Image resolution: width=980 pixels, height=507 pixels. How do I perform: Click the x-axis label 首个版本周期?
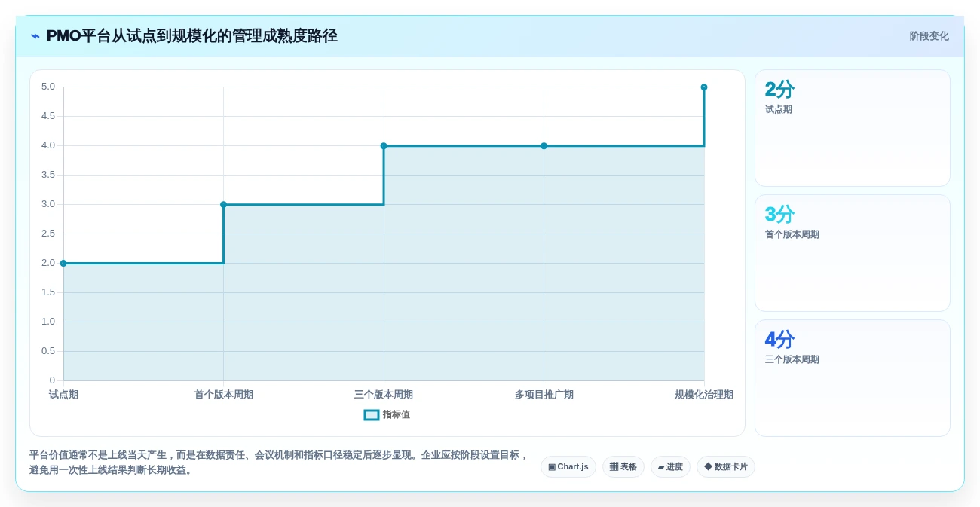[224, 395]
